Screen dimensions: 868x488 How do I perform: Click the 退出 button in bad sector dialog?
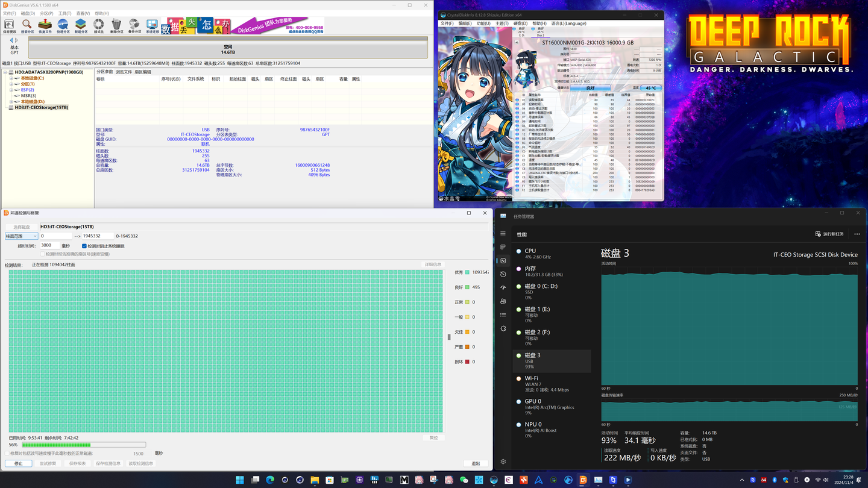click(476, 463)
